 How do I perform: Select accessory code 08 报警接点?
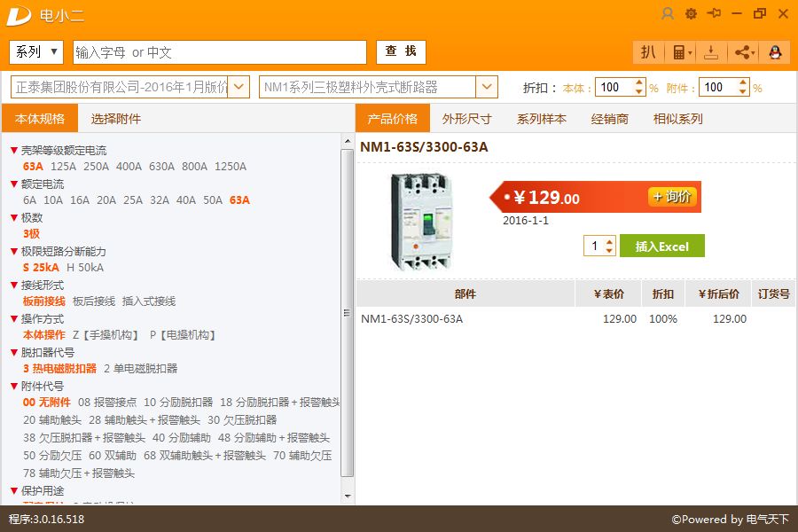pos(107,403)
